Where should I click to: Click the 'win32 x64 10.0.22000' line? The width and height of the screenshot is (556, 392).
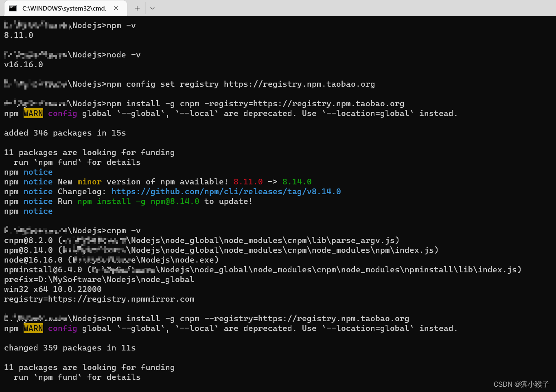(53, 289)
